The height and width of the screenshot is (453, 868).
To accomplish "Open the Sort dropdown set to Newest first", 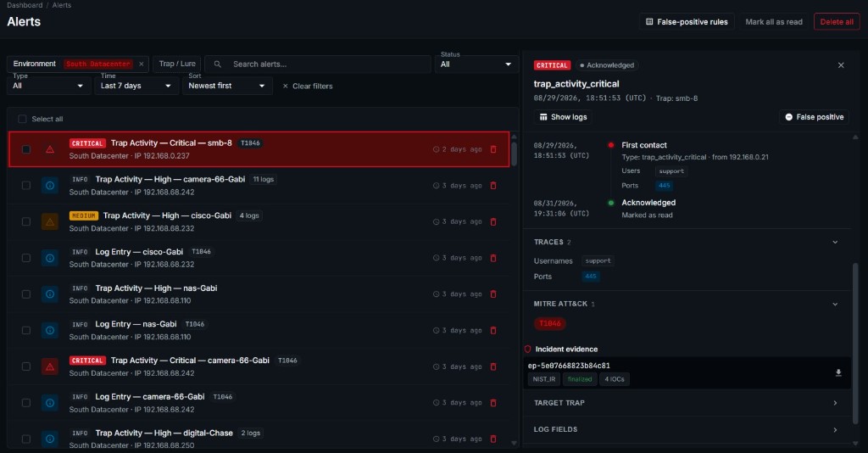I will [x=227, y=86].
